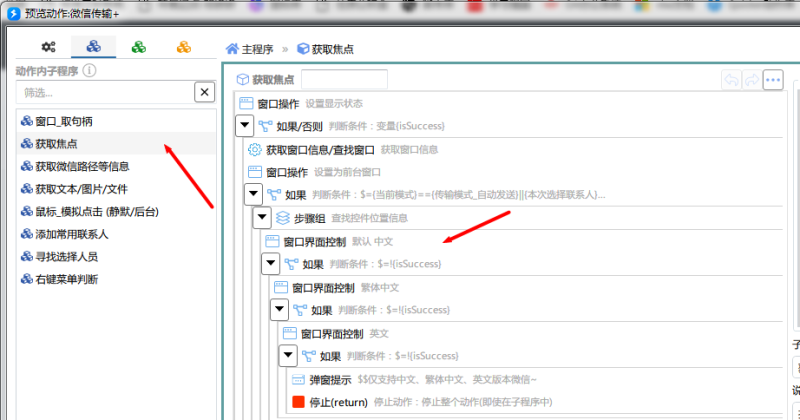Collapse the 步骤组 查找控件位置信息 group
Image resolution: width=800 pixels, height=420 pixels.
coord(262,217)
